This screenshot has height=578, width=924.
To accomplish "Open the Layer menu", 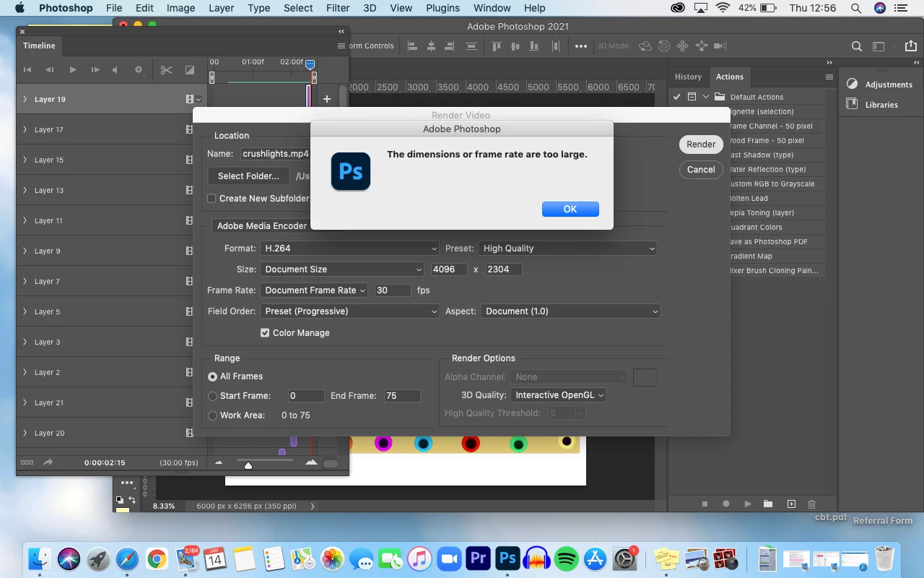I will (221, 8).
